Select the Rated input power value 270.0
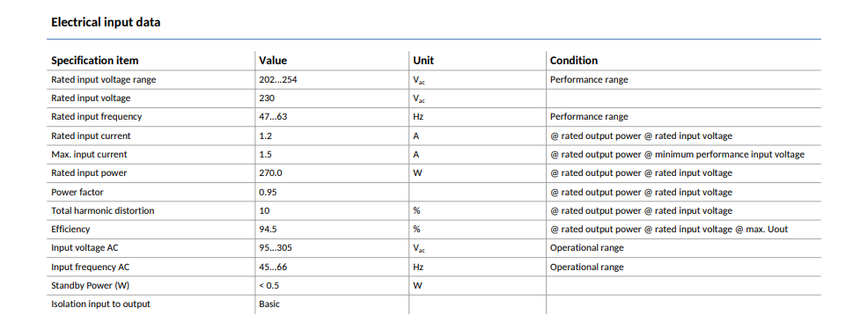The width and height of the screenshot is (868, 330). pyautogui.click(x=270, y=173)
